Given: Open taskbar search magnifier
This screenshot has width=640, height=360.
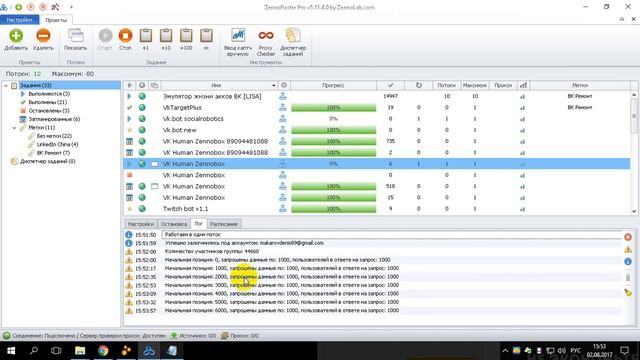Looking at the screenshot, I should point(34,351).
